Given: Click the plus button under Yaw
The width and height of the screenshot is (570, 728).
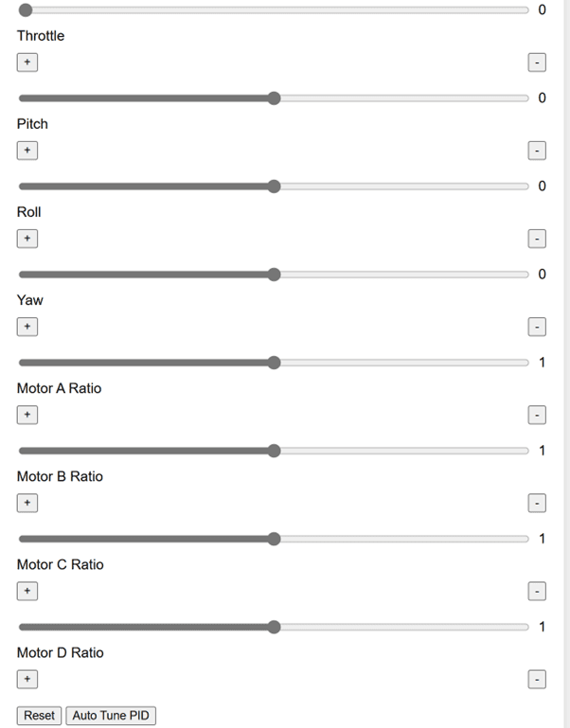Looking at the screenshot, I should click(x=27, y=327).
